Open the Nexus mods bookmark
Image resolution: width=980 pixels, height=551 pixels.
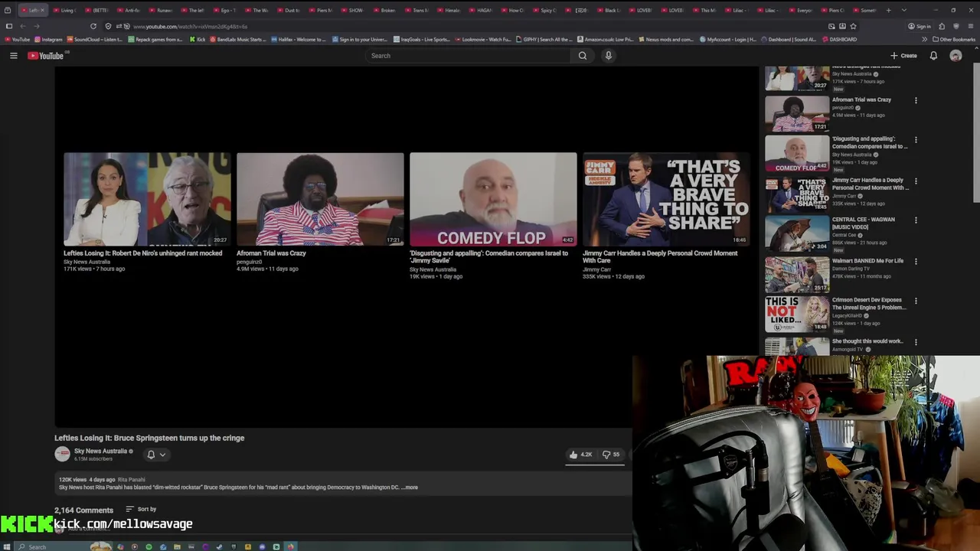tap(666, 39)
